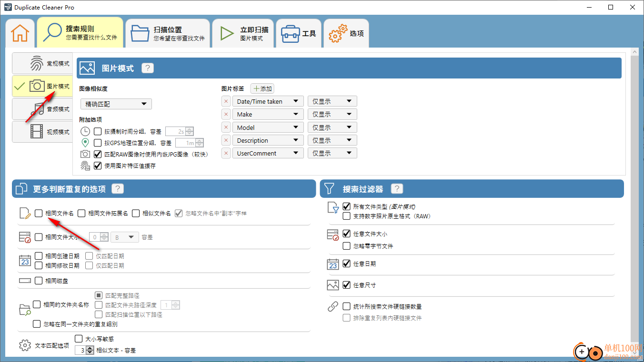Open Description tag dropdown

click(x=268, y=140)
